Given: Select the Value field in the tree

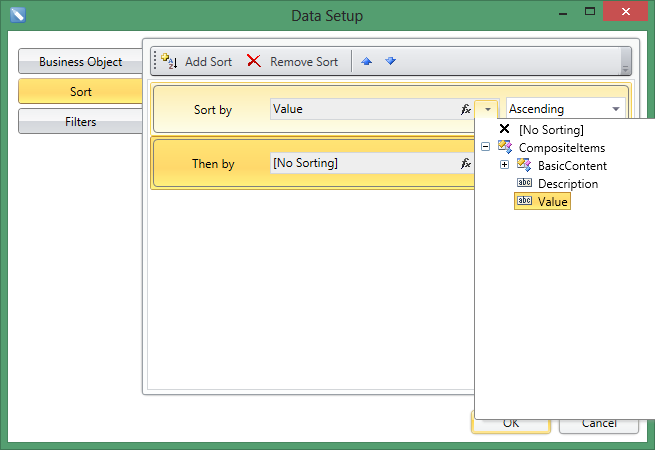Looking at the screenshot, I should pos(552,202).
